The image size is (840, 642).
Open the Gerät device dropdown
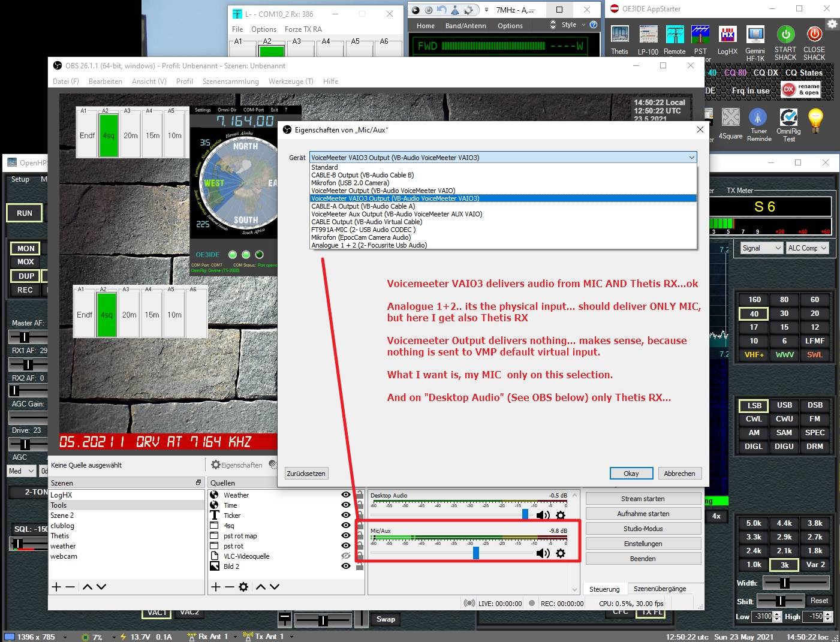[x=503, y=158]
